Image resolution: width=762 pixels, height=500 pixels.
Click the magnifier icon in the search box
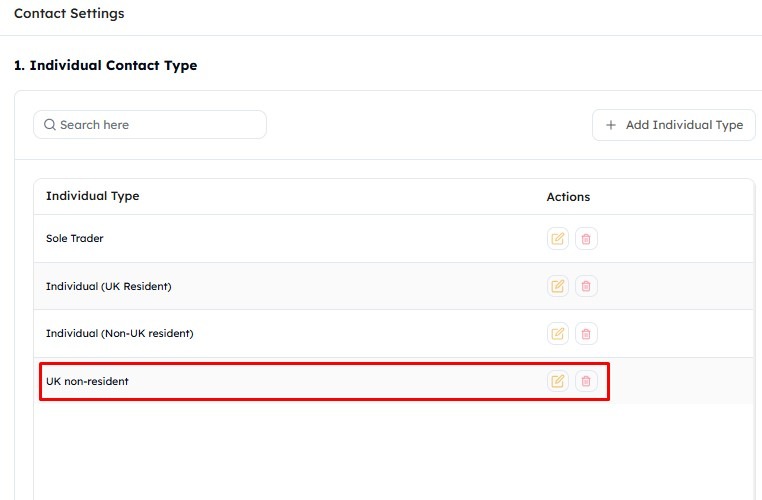click(x=50, y=125)
